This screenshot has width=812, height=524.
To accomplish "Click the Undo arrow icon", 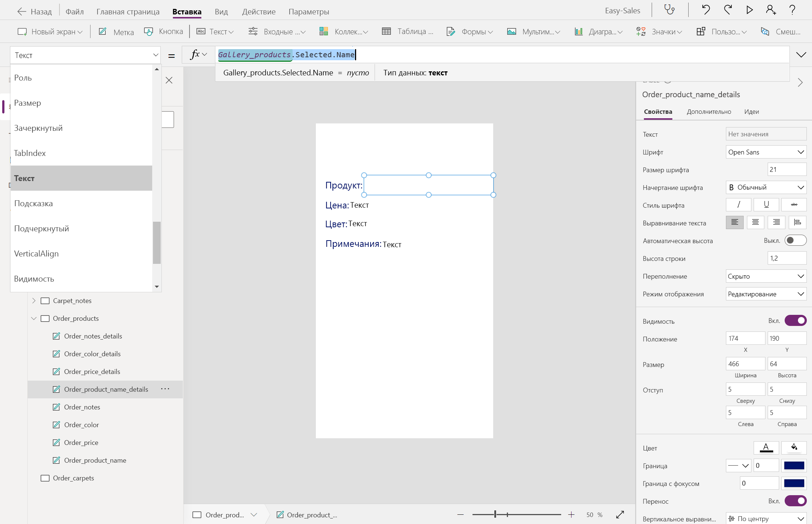I will click(706, 10).
